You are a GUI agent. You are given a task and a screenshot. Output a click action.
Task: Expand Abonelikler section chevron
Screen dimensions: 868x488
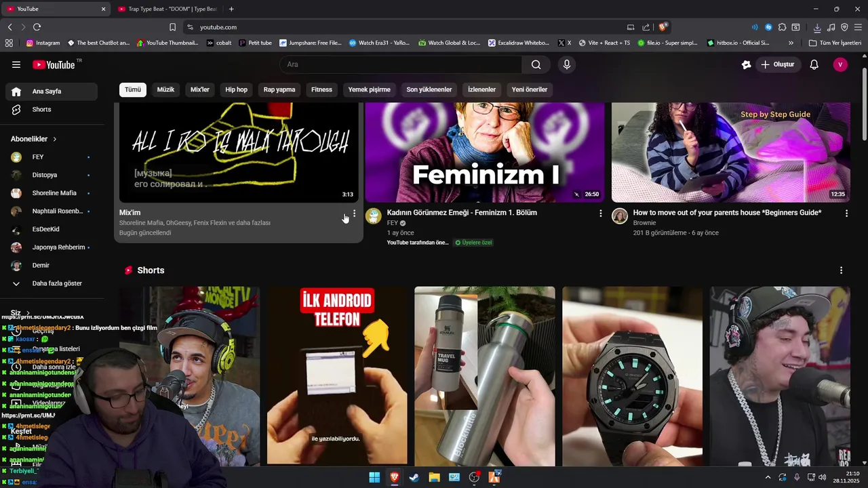point(55,139)
